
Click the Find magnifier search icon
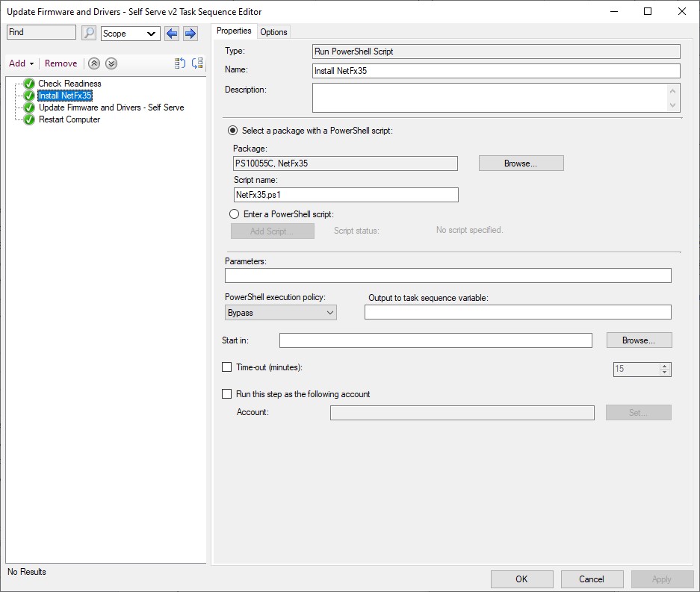pos(89,33)
